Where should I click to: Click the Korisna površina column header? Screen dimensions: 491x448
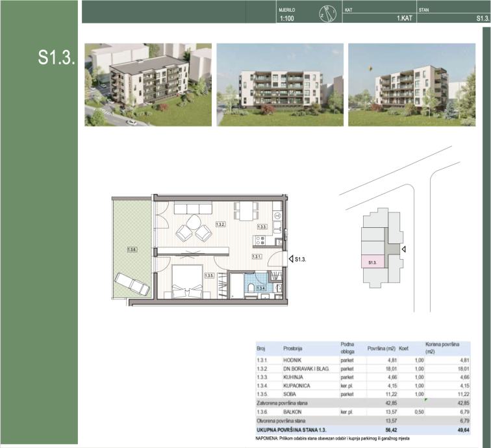pyautogui.click(x=442, y=348)
